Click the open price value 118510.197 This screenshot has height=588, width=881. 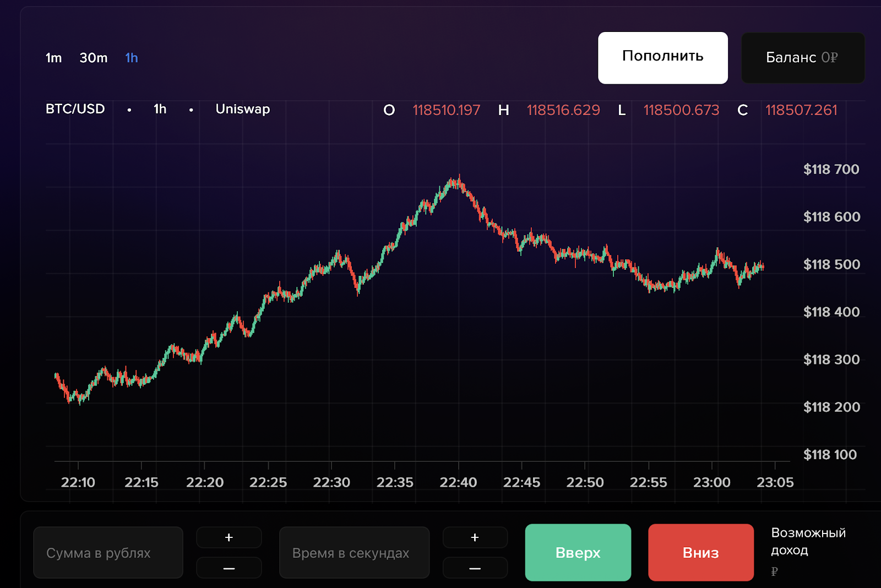point(447,110)
